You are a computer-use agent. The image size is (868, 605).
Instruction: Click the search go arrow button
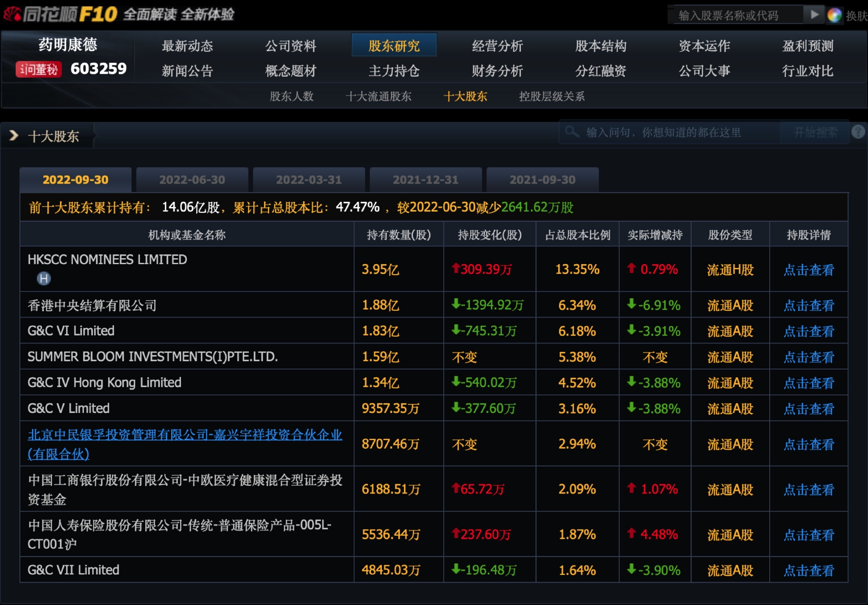click(x=814, y=15)
